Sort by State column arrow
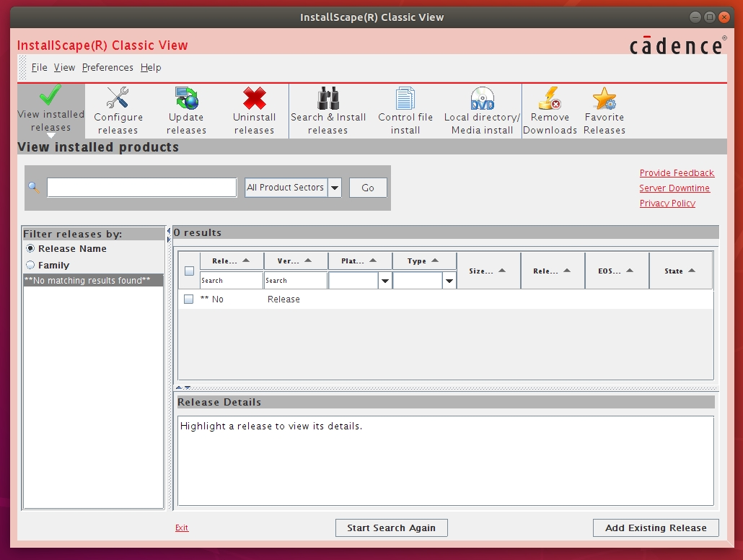This screenshot has height=560, width=743. coord(692,271)
